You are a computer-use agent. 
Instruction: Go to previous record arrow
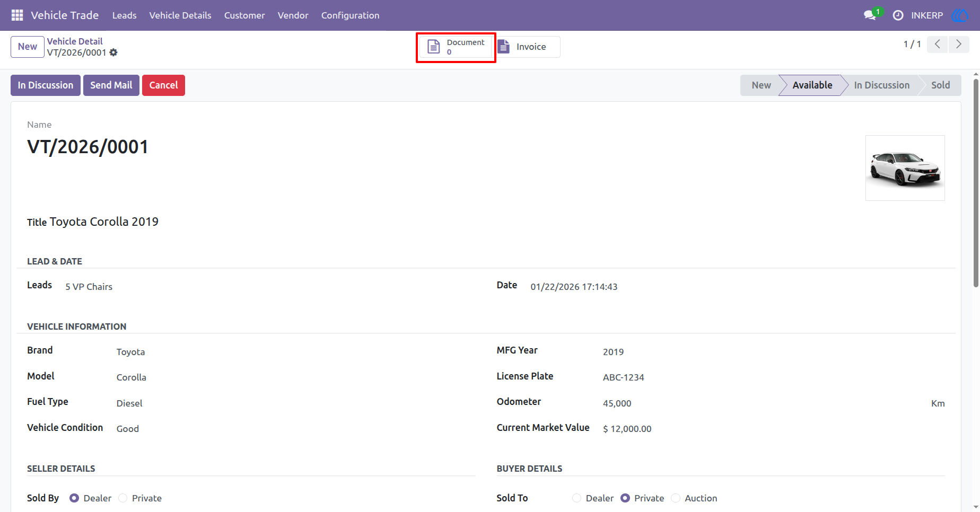tap(938, 44)
